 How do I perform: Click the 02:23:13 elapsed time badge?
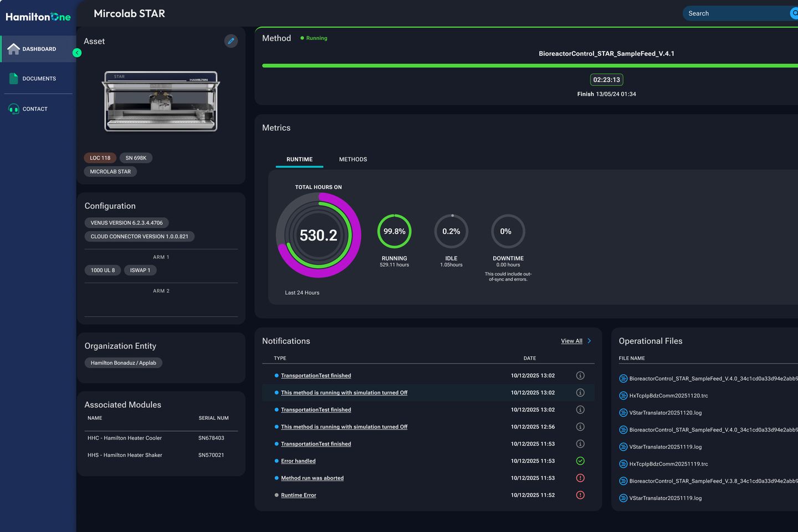[x=606, y=80]
